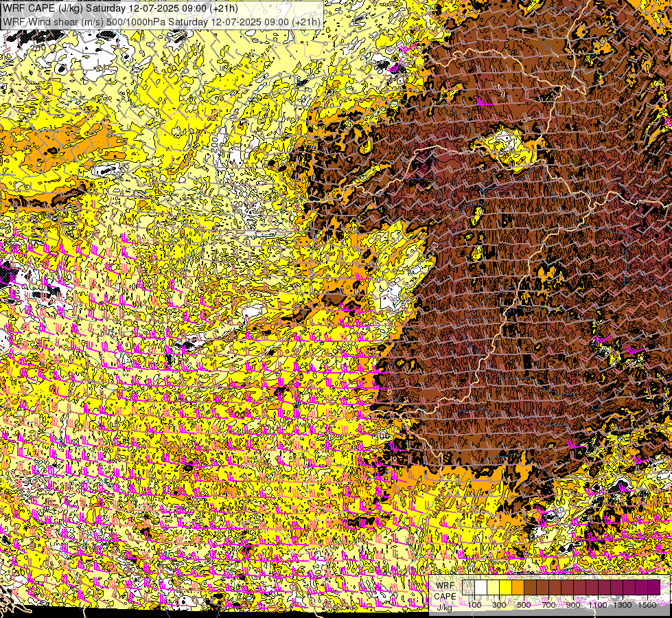Click the 'J/kg' unit label in the legend
This screenshot has height=618, width=672.
[444, 608]
